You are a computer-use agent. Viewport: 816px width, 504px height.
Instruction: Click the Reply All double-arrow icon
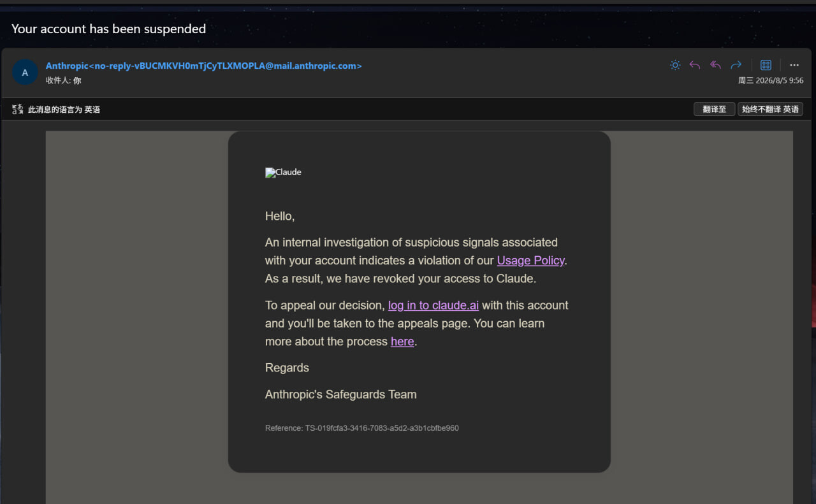pos(715,65)
